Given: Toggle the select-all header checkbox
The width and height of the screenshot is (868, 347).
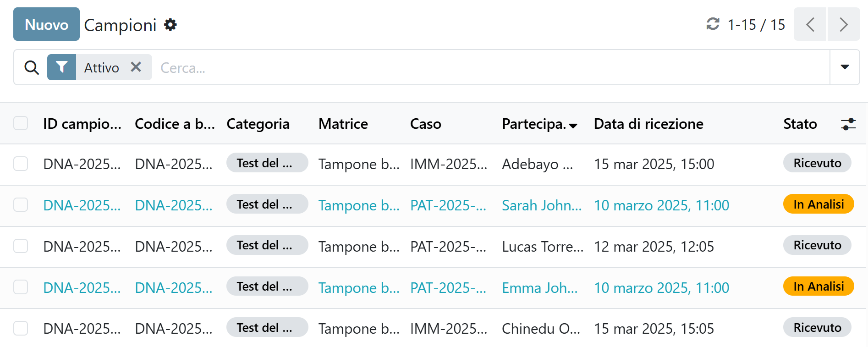Looking at the screenshot, I should 21,123.
